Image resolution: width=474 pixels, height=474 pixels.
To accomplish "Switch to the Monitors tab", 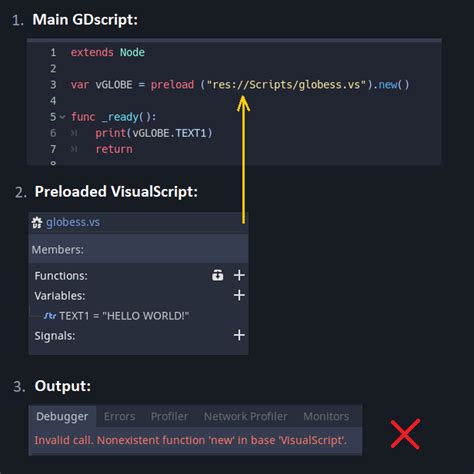I will click(x=326, y=416).
